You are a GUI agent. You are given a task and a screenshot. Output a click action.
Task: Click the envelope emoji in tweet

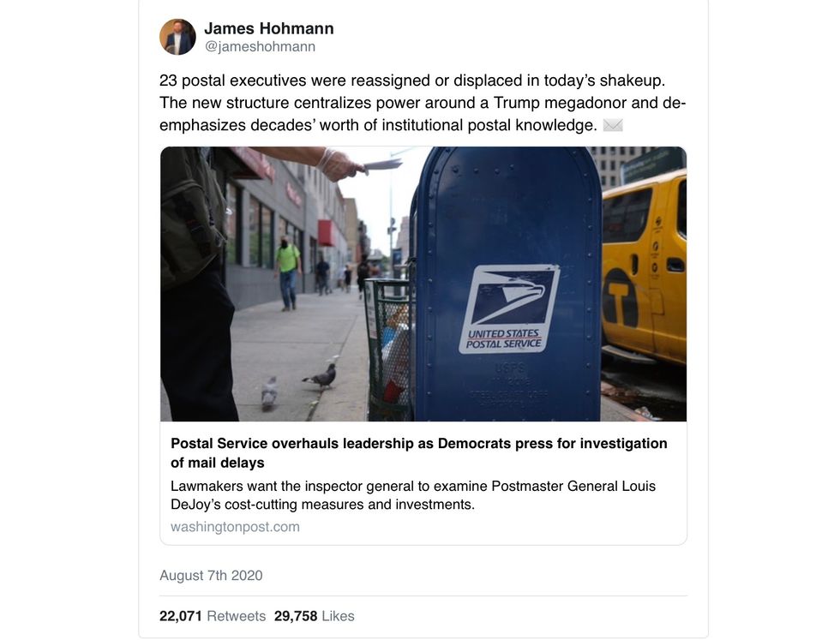coord(612,125)
